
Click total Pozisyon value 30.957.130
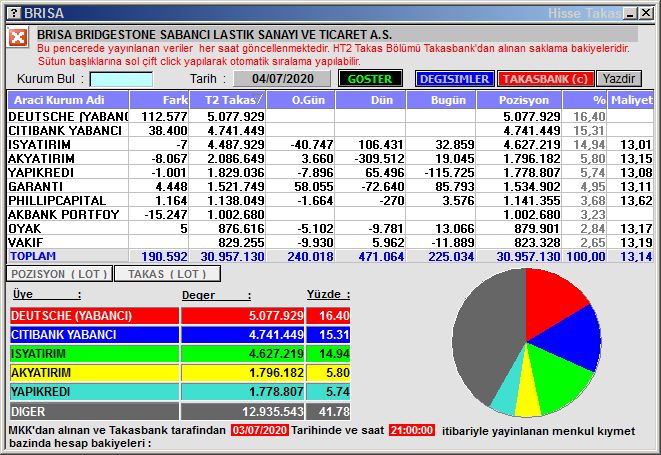[x=528, y=256]
